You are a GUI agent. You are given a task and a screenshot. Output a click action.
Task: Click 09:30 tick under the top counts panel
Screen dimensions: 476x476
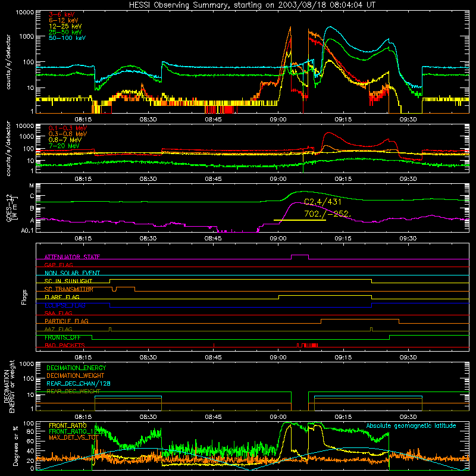tap(408, 120)
